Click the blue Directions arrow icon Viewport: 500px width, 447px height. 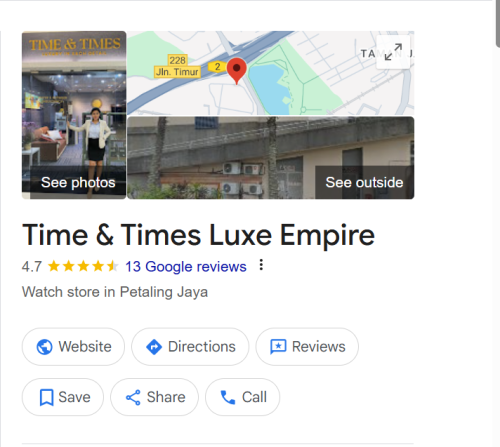pyautogui.click(x=154, y=347)
